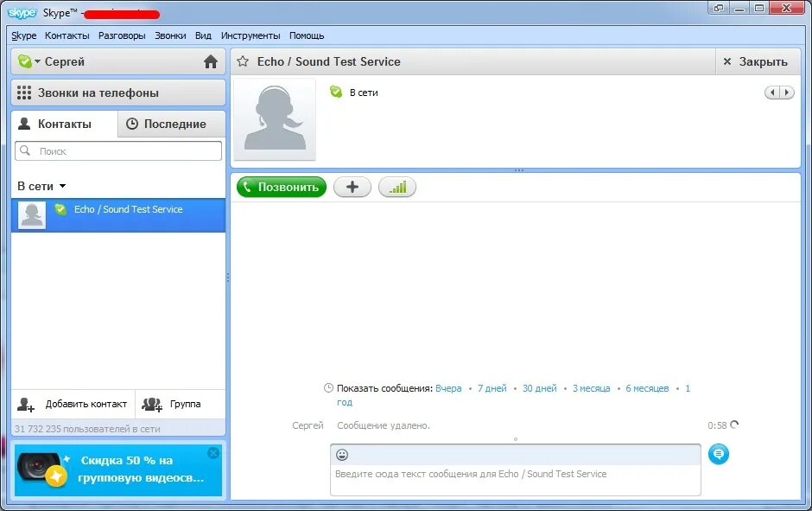Show messages from 30 дней
This screenshot has height=511, width=812.
point(540,388)
